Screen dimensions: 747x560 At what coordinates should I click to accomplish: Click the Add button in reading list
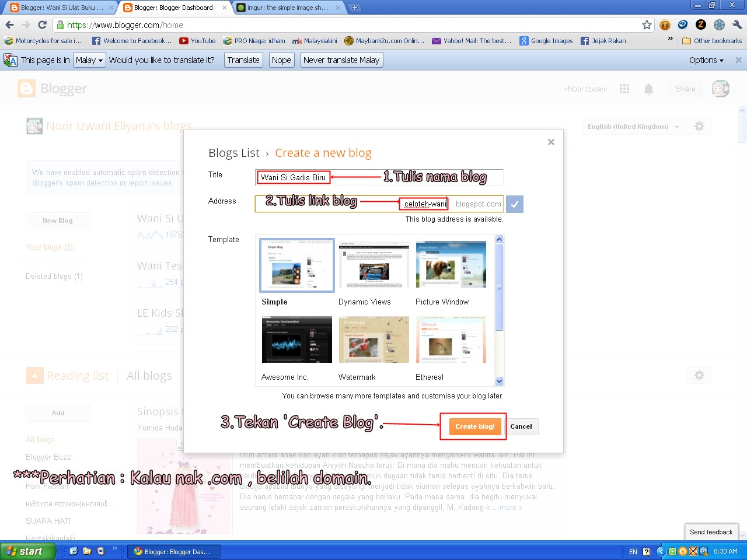pyautogui.click(x=58, y=413)
